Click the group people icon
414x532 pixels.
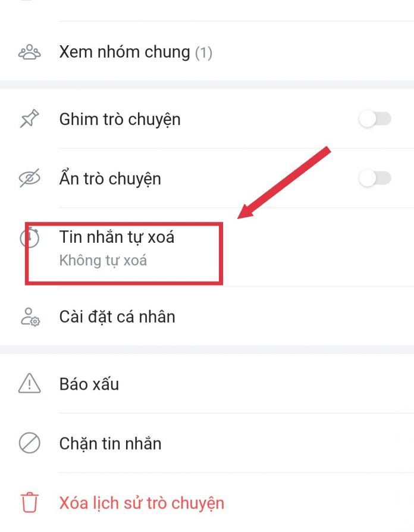point(30,52)
